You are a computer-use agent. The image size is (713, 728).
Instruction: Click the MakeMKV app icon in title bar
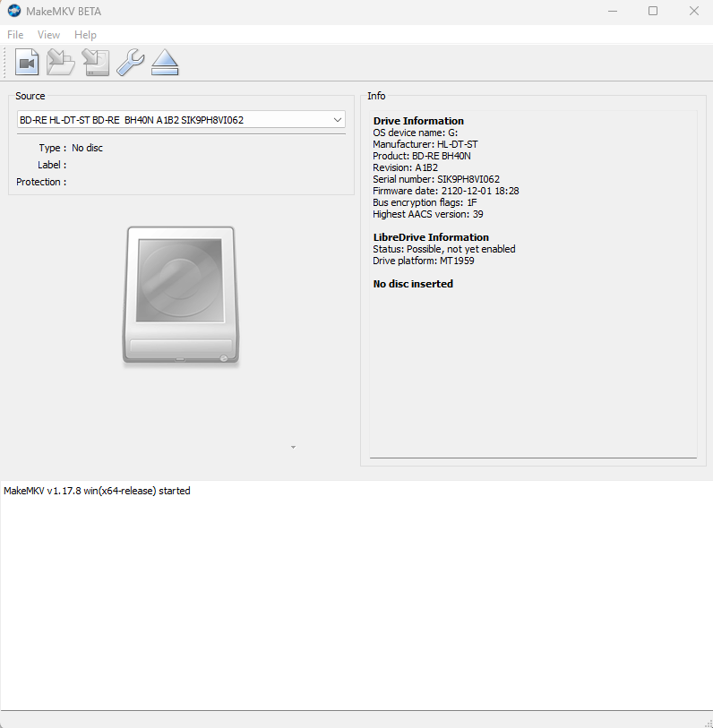(x=14, y=11)
